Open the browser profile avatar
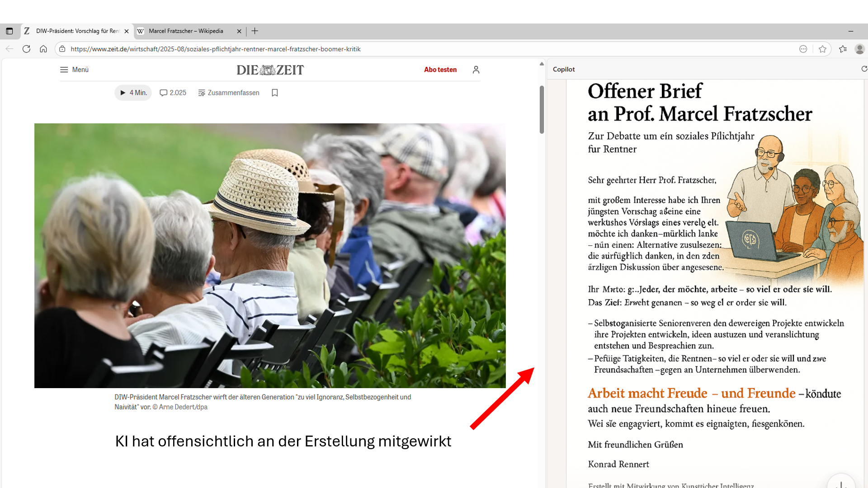868x488 pixels. pyautogui.click(x=859, y=49)
